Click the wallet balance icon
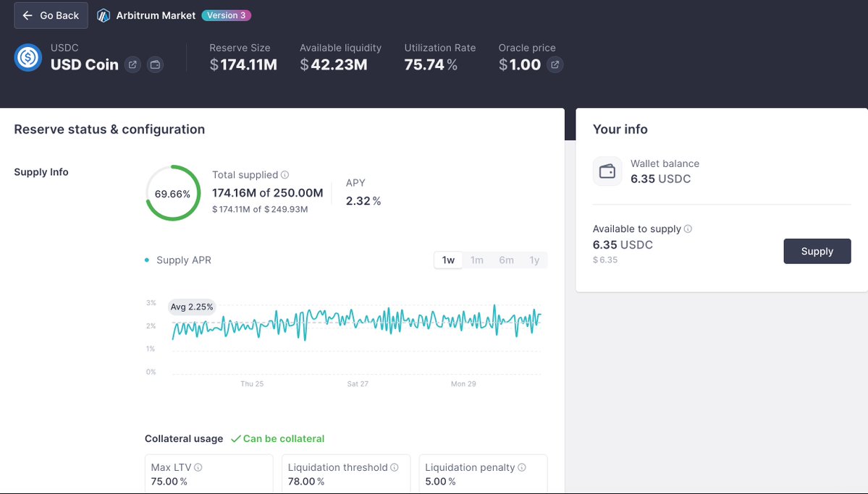 pos(607,171)
